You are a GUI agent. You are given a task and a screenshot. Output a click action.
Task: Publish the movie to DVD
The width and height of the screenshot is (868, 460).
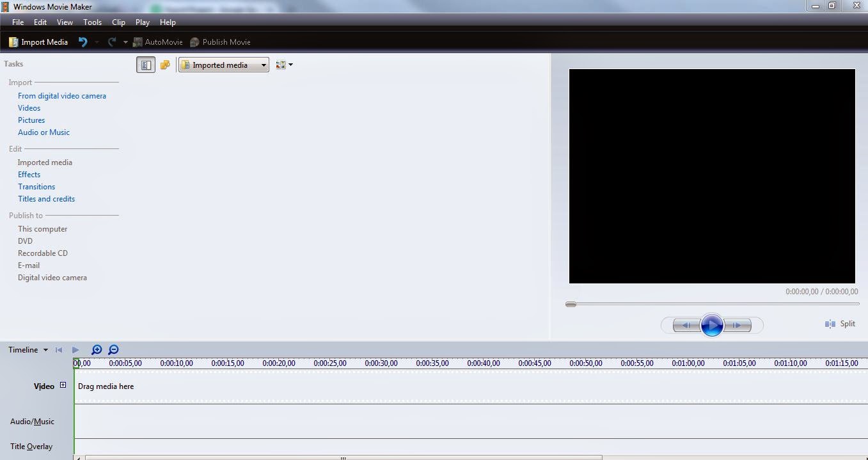(25, 241)
